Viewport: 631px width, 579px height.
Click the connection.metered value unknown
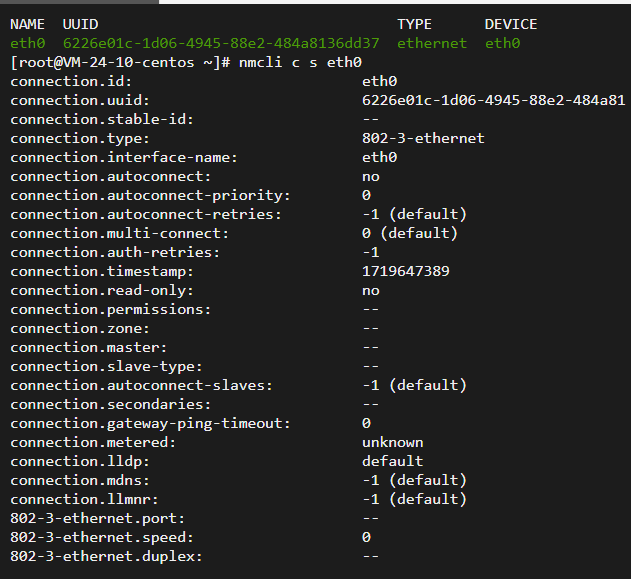[392, 443]
